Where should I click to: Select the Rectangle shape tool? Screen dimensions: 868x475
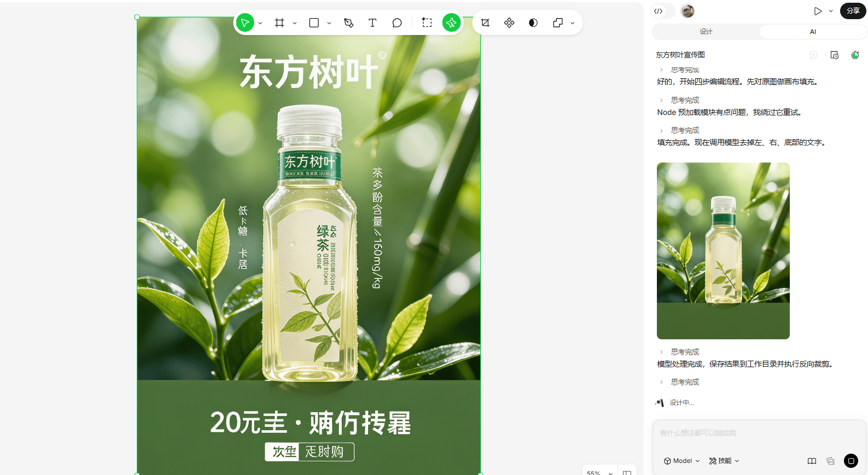314,22
